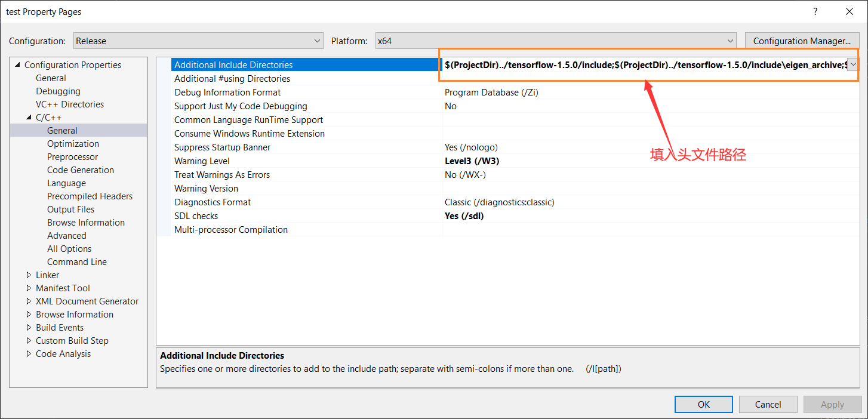
Task: Open the Configuration dropdown showing Release
Action: [317, 41]
